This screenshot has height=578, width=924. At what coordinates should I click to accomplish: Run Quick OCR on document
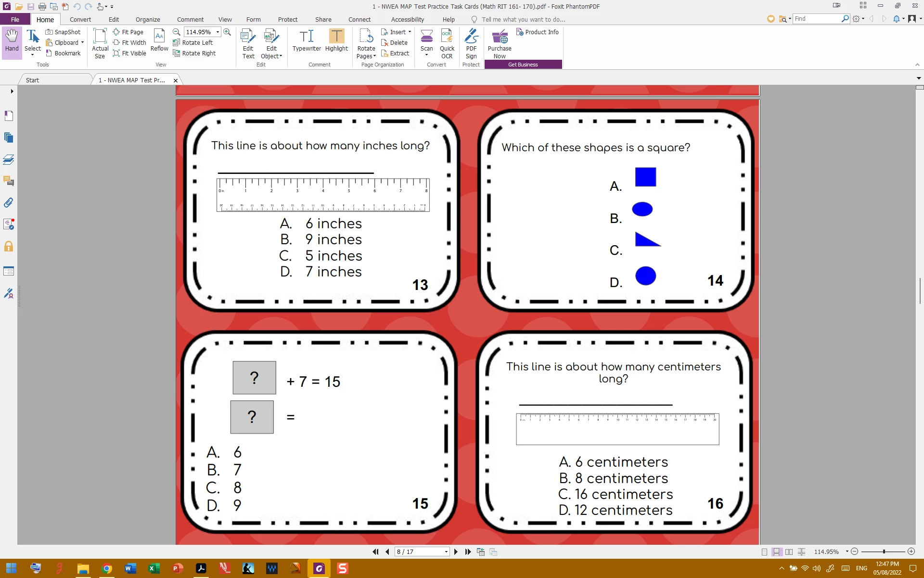[x=447, y=43]
